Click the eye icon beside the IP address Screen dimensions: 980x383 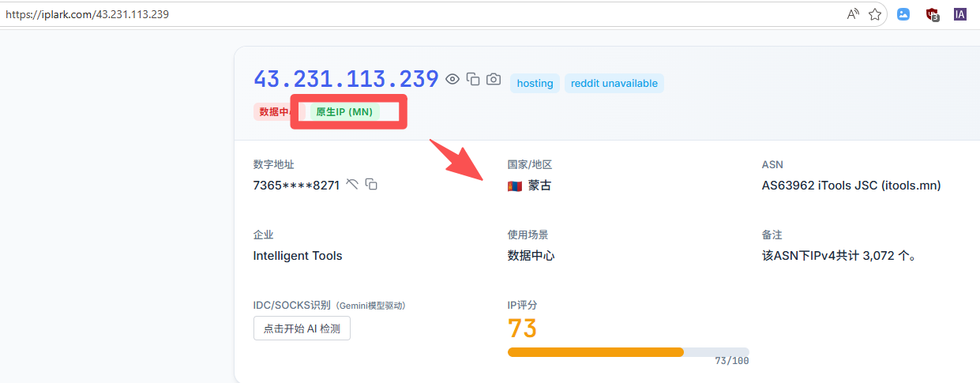[452, 79]
